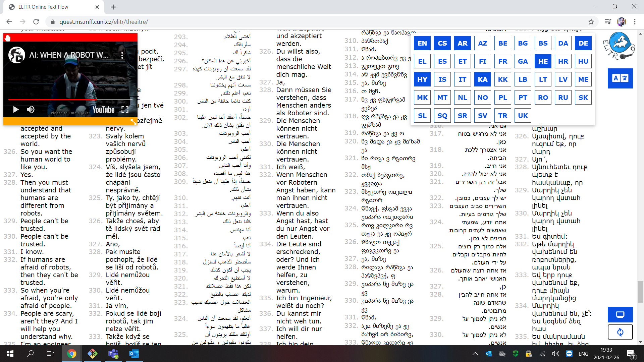This screenshot has width=644, height=362.
Task: Play the YouTube video
Action: coord(15,109)
